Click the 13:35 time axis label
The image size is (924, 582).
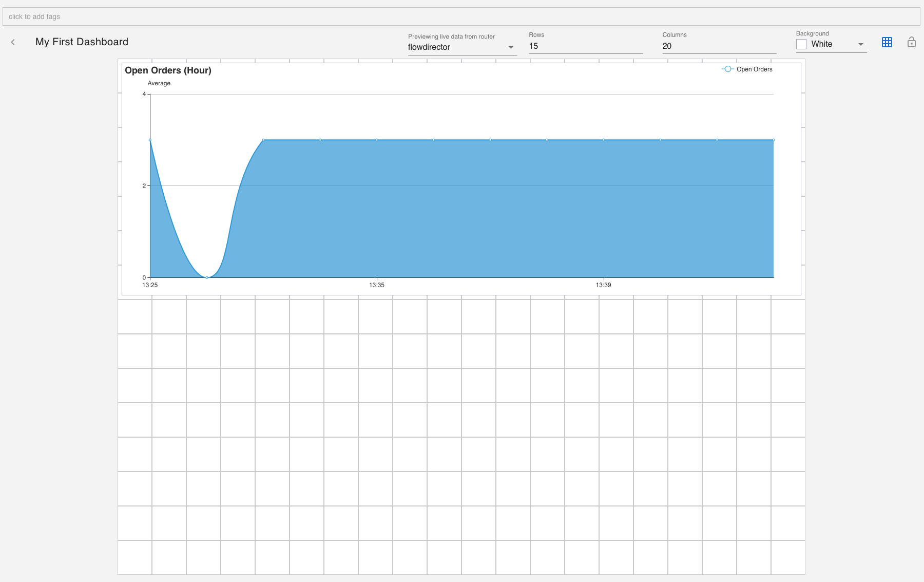point(377,285)
